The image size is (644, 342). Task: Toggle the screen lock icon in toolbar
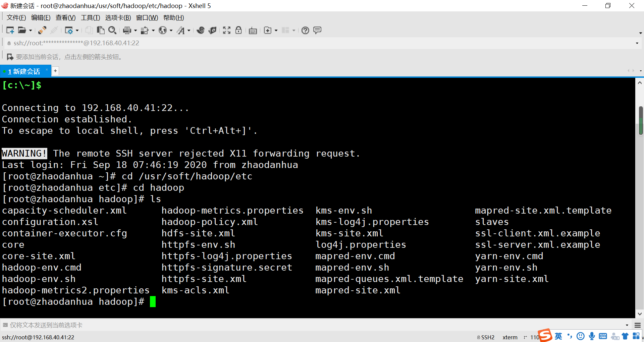click(238, 30)
